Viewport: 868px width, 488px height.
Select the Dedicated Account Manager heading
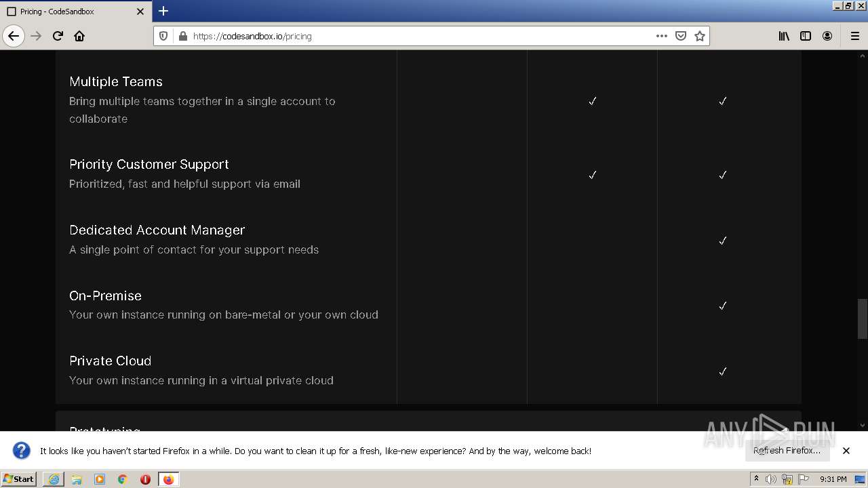click(x=157, y=230)
